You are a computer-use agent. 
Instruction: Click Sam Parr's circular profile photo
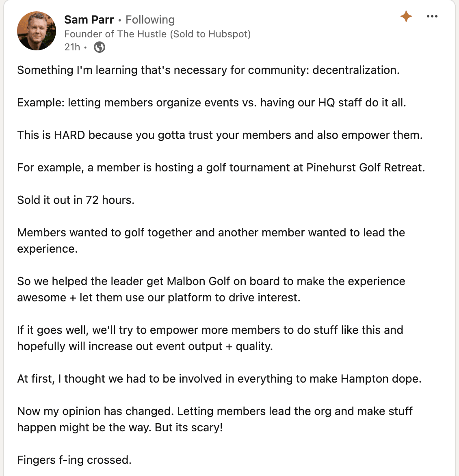click(36, 30)
